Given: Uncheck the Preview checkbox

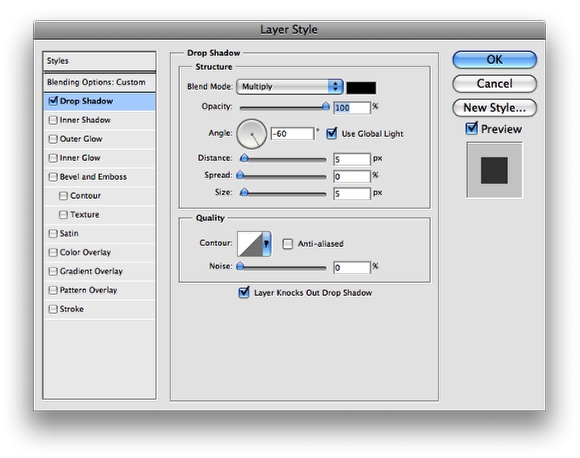Looking at the screenshot, I should tap(471, 128).
